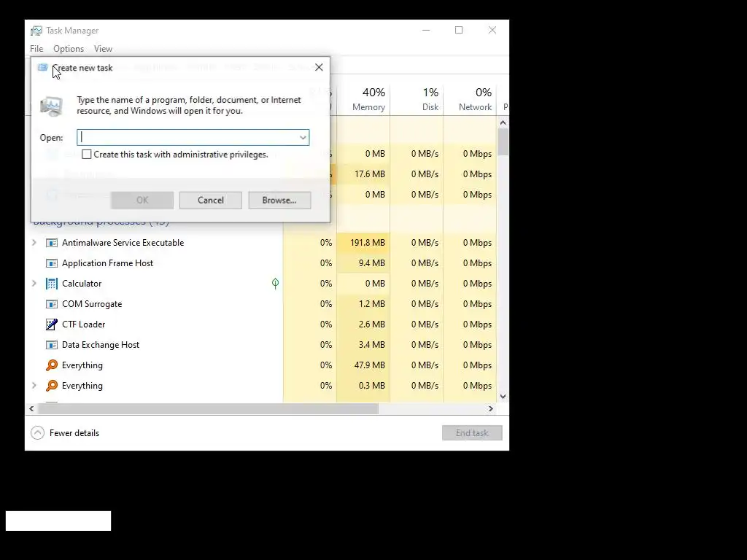Sort by the Disk column header
This screenshot has height=560, width=747.
417,99
